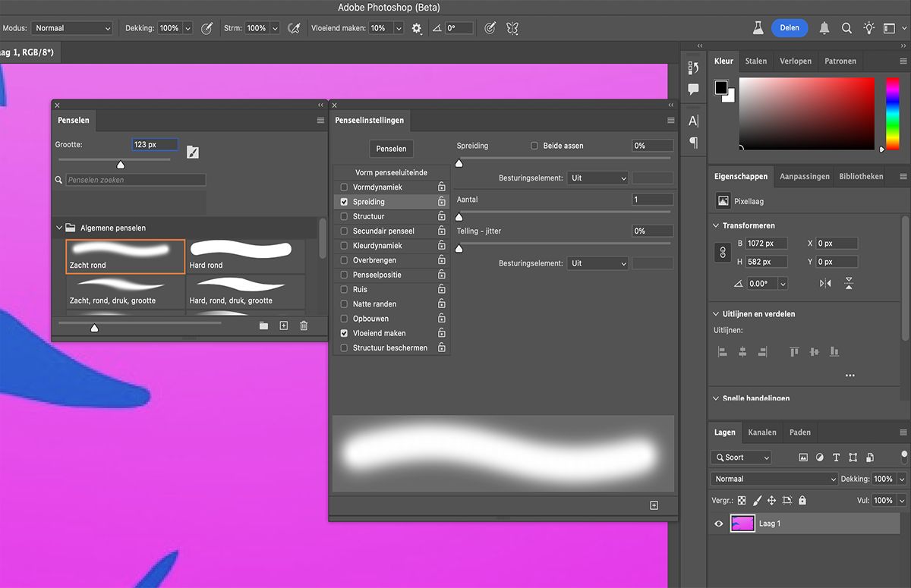Screen dimensions: 911x588
Task: Click the rainbow hue slider strip
Action: [892, 112]
